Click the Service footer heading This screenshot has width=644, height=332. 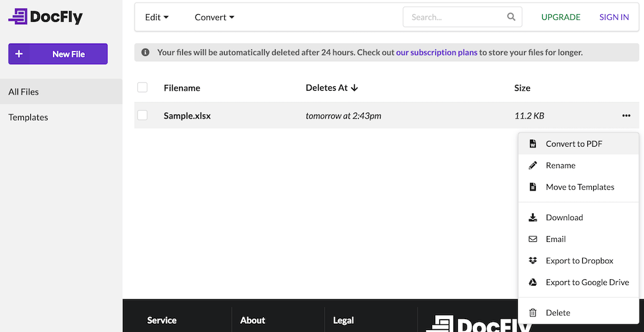tap(162, 320)
